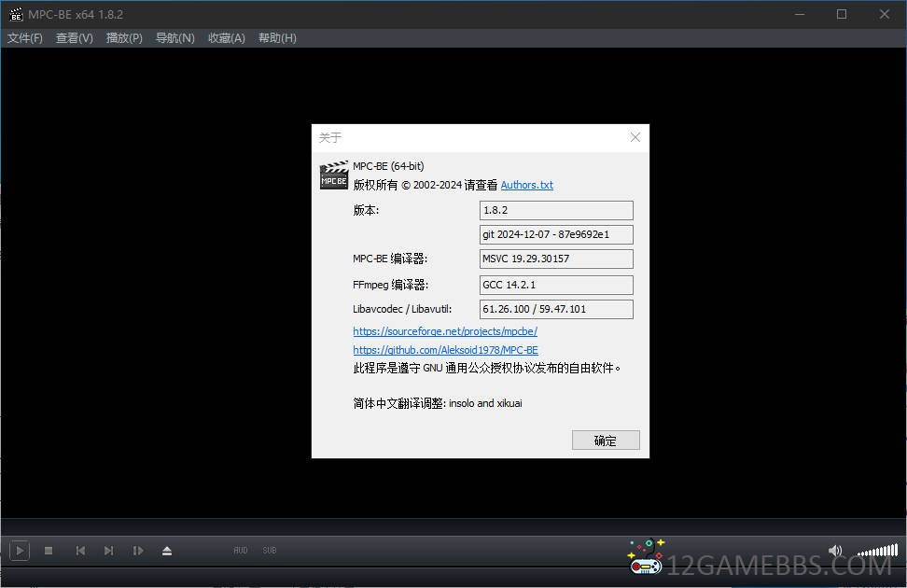This screenshot has width=907, height=588.
Task: Click the "Libavcodec / Libavutil:" label
Action: click(x=402, y=309)
